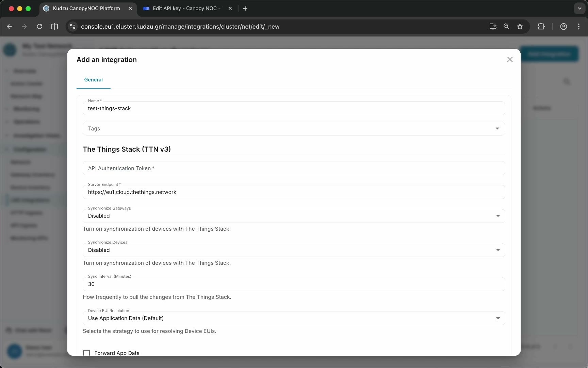588x368 pixels.
Task: Go forward in browser history
Action: coord(24,27)
